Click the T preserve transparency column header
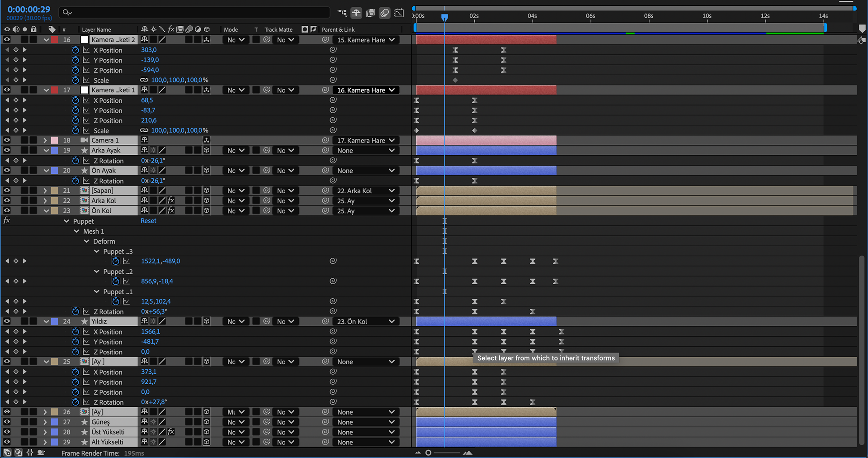Screen dimensions: 868x458 [x=256, y=29]
